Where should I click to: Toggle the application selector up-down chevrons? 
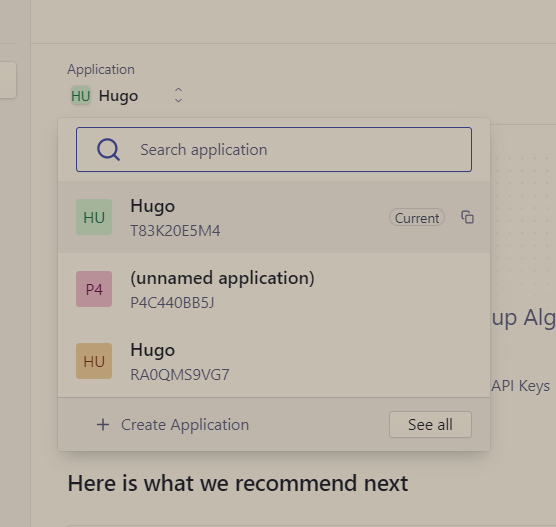(178, 95)
